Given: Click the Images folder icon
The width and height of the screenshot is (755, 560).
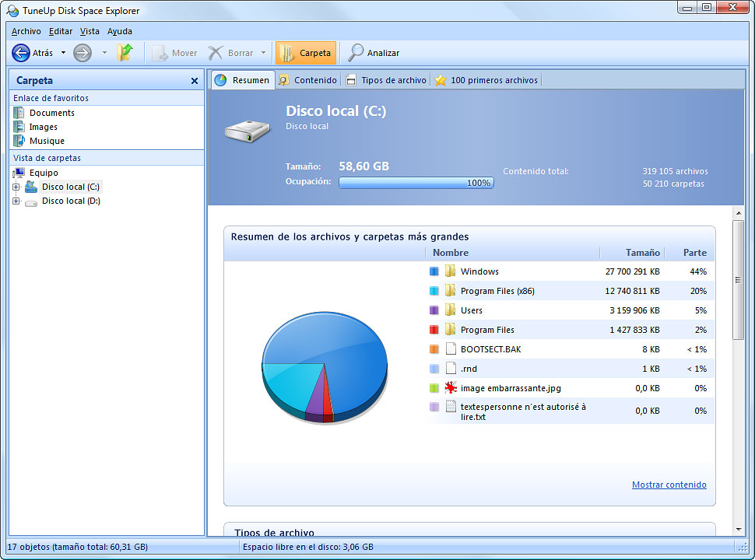Looking at the screenshot, I should coord(19,127).
